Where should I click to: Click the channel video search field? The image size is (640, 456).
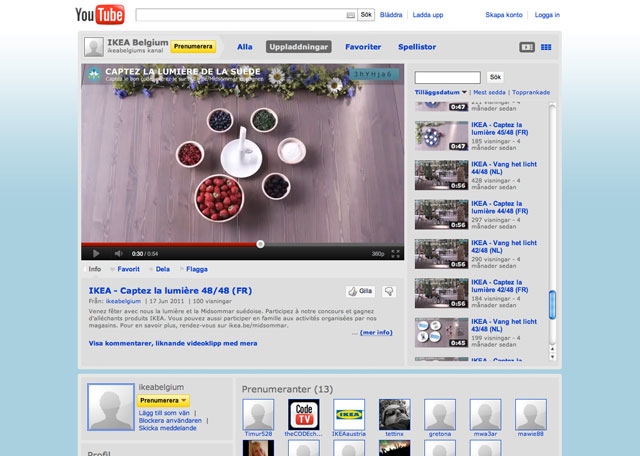pos(447,77)
